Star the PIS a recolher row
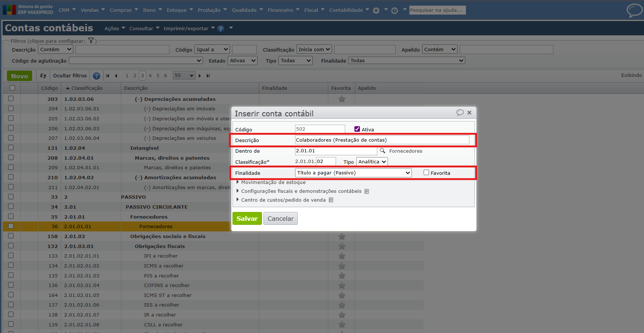Image resolution: width=644 pixels, height=333 pixels. coord(342,276)
